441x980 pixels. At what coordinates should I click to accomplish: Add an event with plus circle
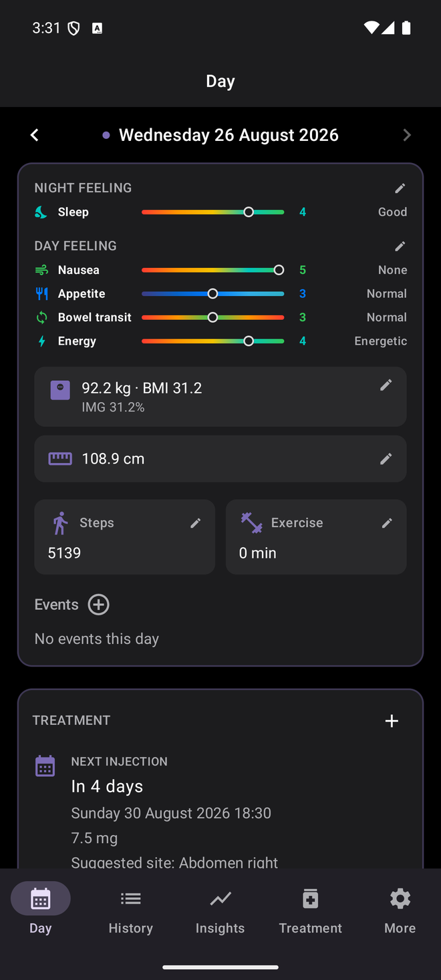point(99,605)
